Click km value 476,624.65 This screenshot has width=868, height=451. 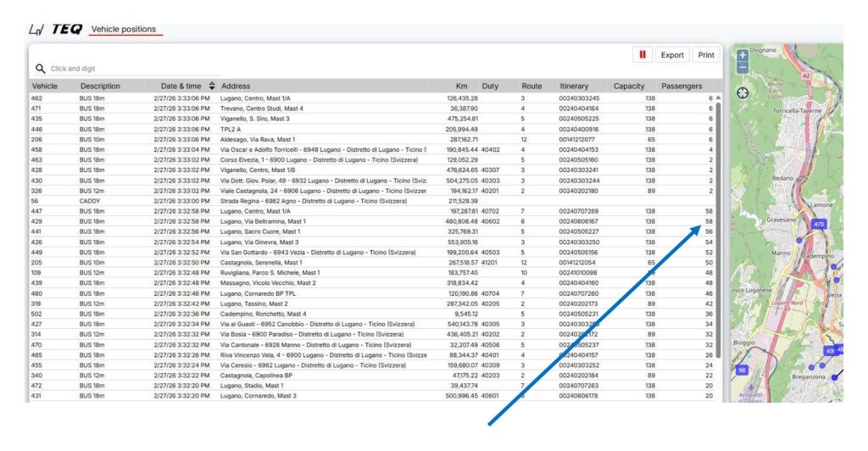[462, 170]
